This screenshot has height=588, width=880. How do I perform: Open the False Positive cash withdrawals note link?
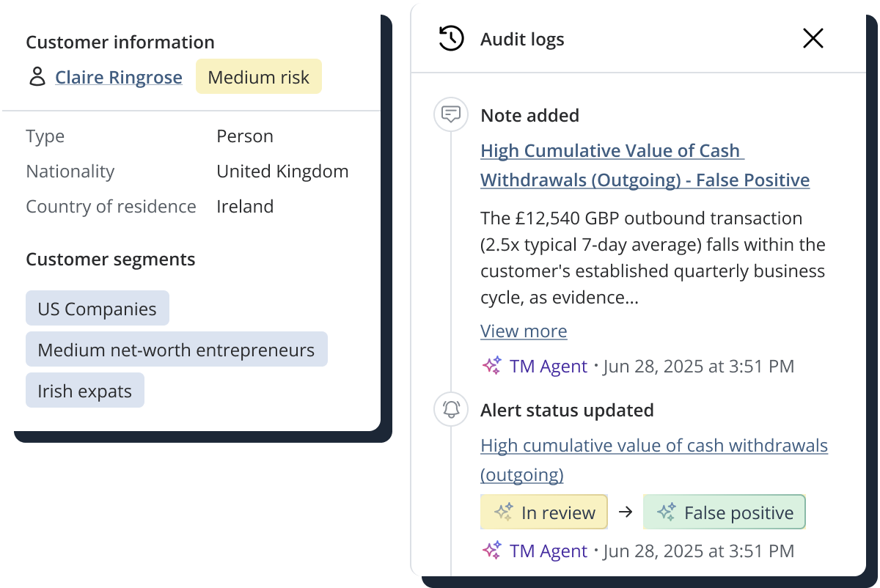click(644, 165)
